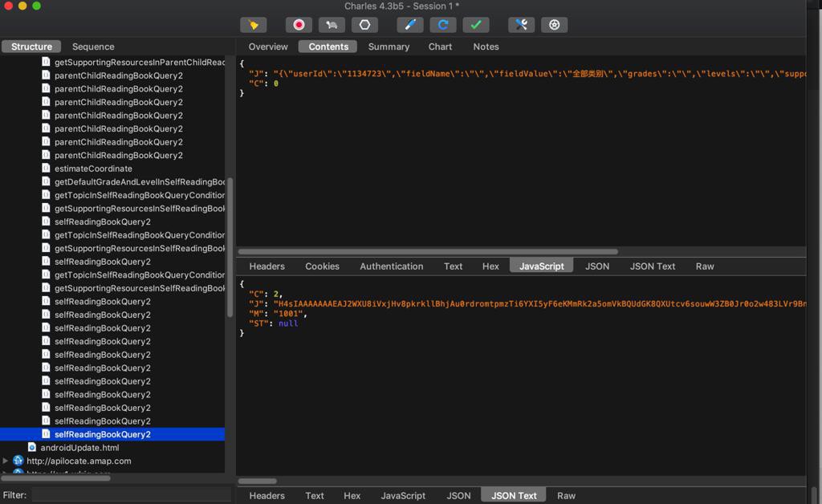Toggle recording with the red record button

point(299,25)
